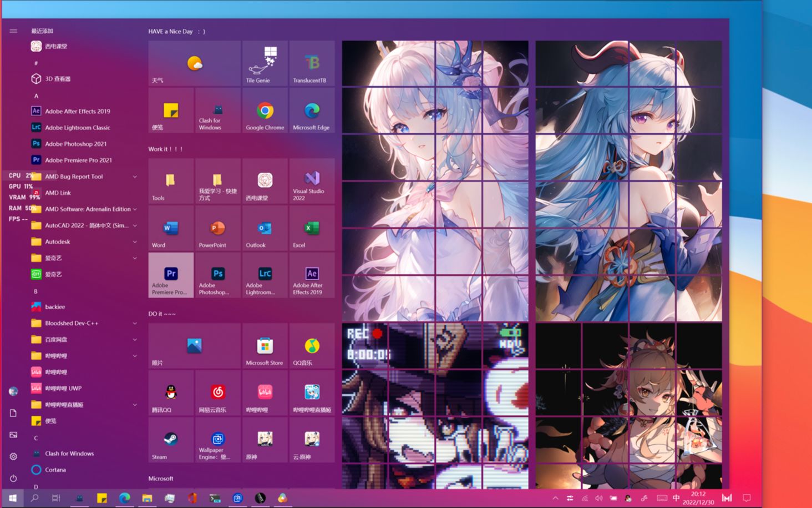
Task: Launch the 原神 game tile
Action: tap(265, 440)
